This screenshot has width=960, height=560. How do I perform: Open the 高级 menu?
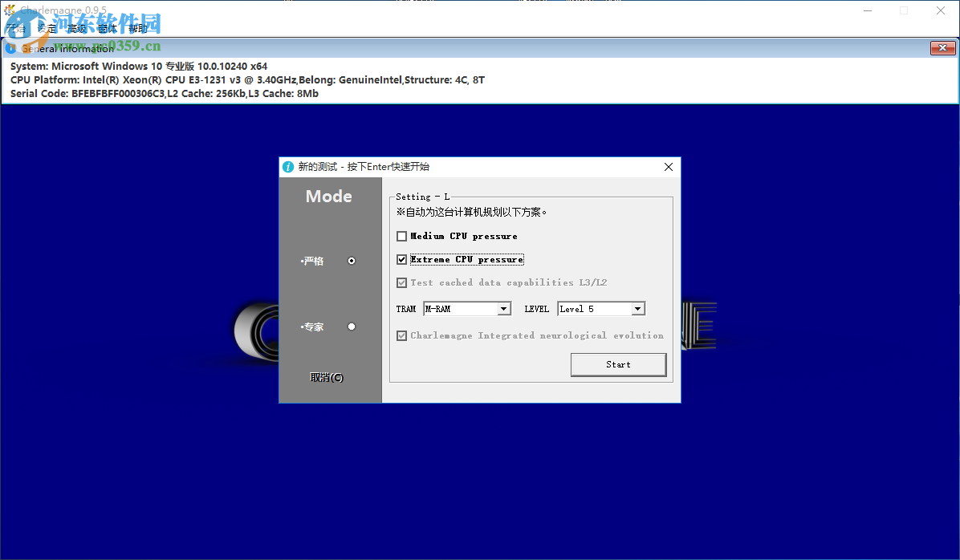click(x=77, y=29)
